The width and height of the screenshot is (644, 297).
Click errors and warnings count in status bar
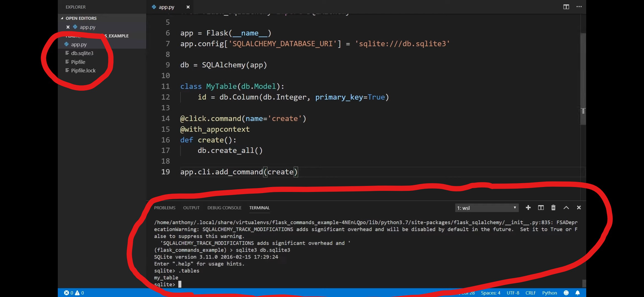point(74,293)
